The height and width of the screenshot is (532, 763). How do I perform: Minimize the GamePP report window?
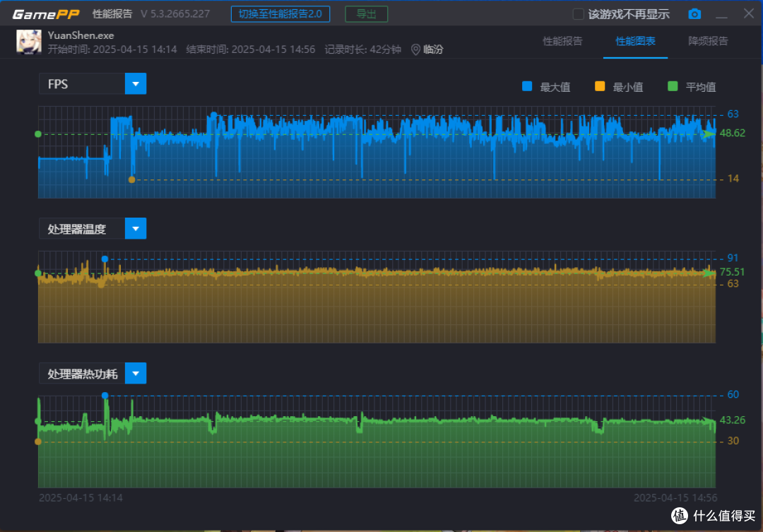tap(721, 15)
